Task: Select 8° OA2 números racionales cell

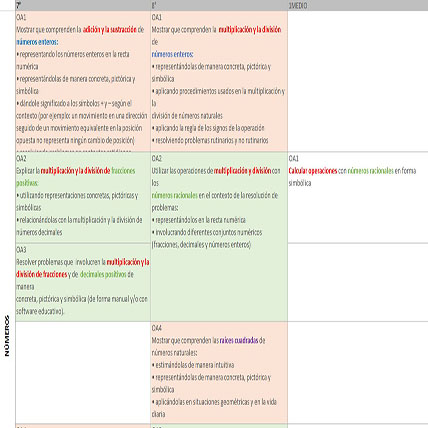Action: [219, 237]
